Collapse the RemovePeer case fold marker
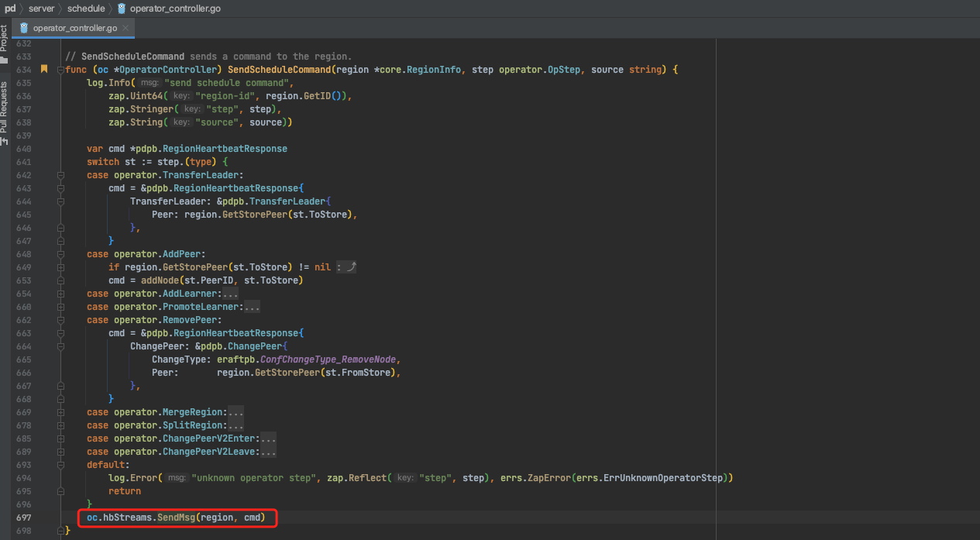This screenshot has width=980, height=540. pos(60,320)
